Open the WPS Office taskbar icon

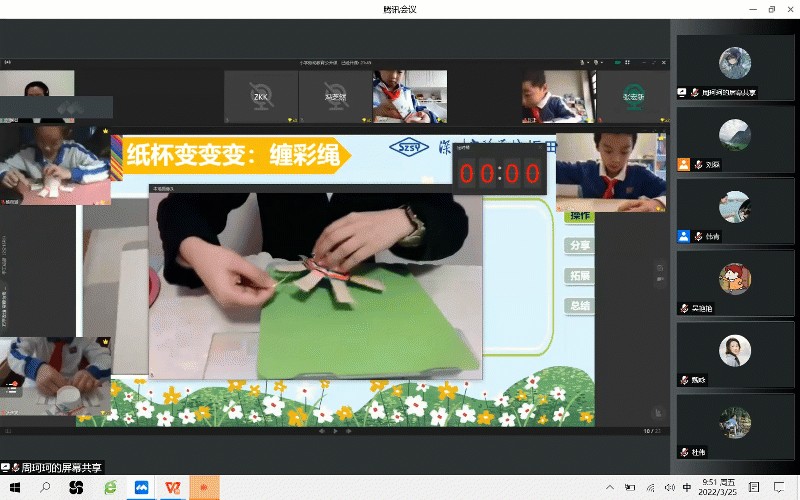[x=173, y=487]
